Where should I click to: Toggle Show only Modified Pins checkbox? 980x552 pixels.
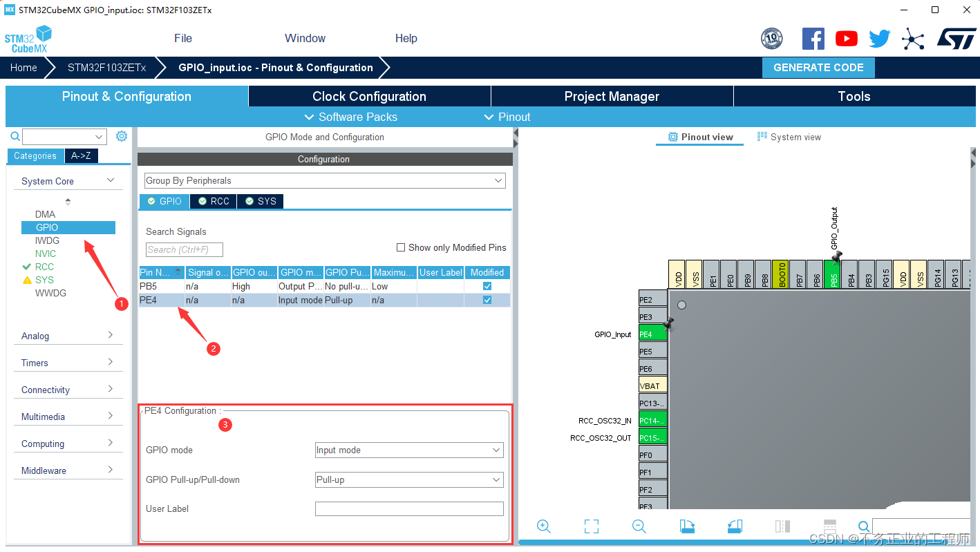click(401, 247)
